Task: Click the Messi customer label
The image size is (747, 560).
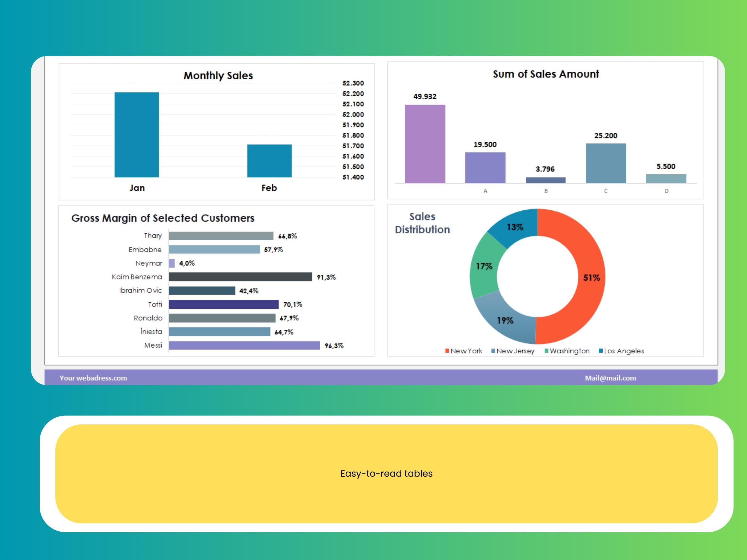Action: pos(153,345)
